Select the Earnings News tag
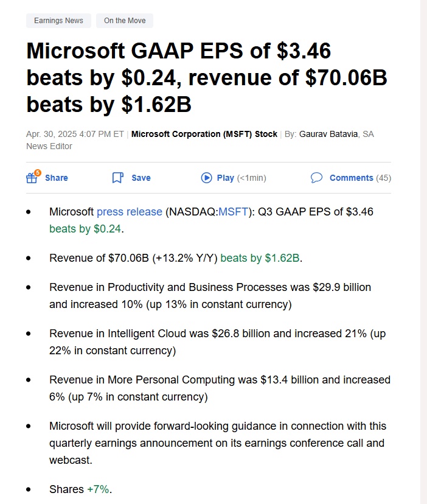 (58, 21)
